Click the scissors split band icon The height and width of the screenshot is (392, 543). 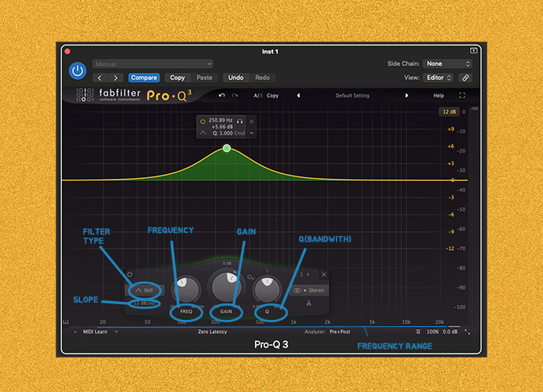click(x=309, y=303)
